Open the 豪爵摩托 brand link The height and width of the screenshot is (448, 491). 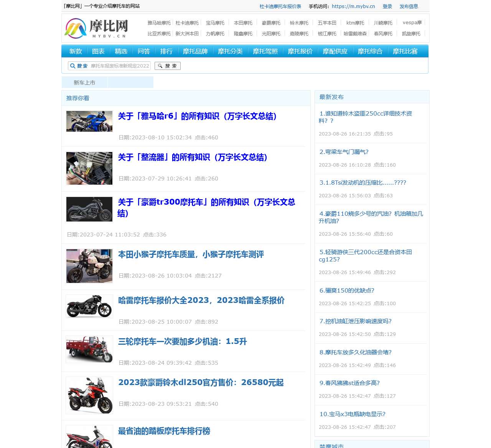click(271, 23)
